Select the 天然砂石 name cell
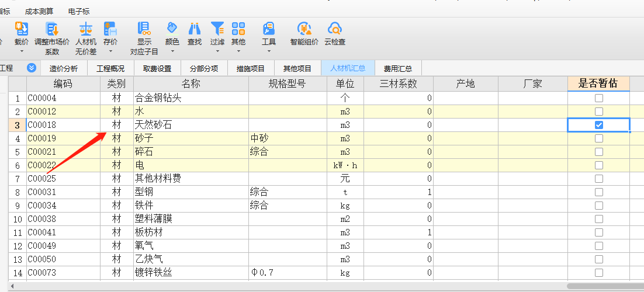 tap(191, 125)
